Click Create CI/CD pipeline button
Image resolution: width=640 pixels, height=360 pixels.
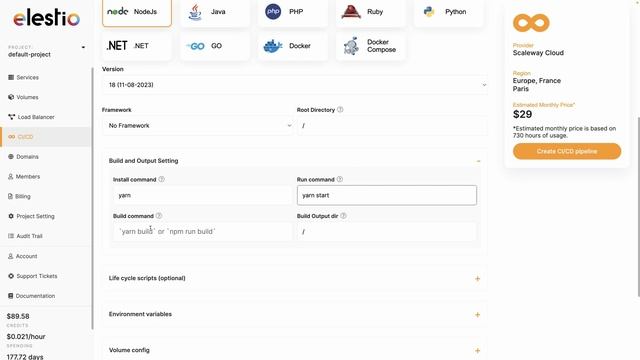(567, 151)
